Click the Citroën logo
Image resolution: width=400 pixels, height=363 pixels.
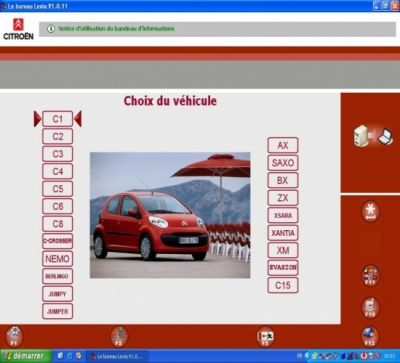point(18,29)
